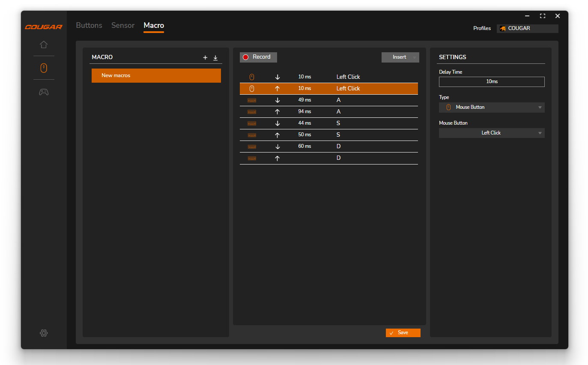Switch to the Buttons tab
This screenshot has width=588, height=365.
[89, 25]
